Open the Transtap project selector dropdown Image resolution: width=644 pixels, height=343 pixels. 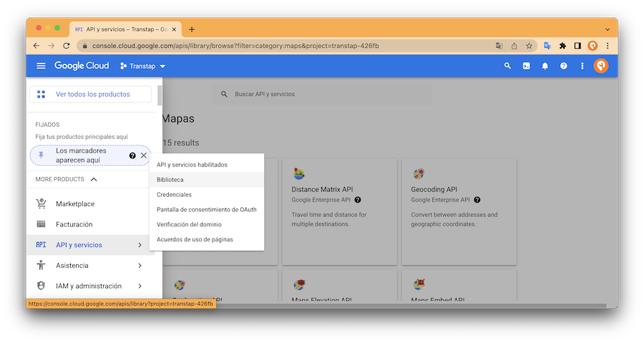tap(142, 66)
